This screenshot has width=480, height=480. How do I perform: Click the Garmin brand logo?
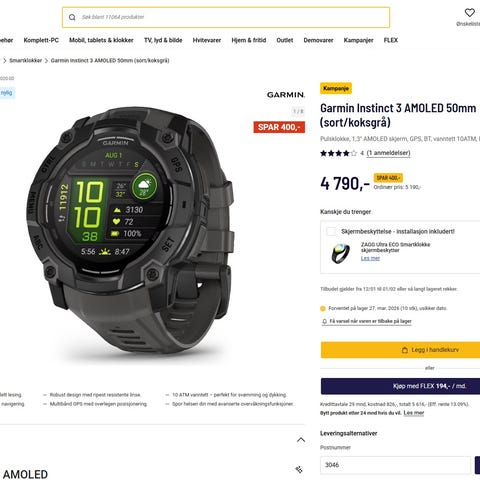tap(286, 95)
